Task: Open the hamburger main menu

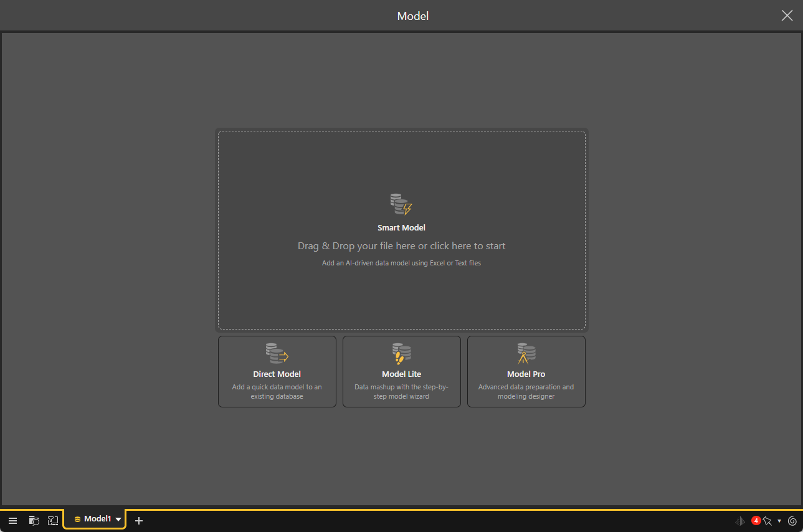Action: [x=12, y=521]
